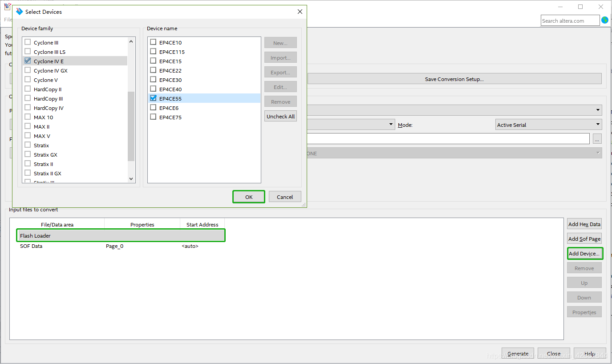
Task: Select the SOF Data row
Action: pos(121,246)
